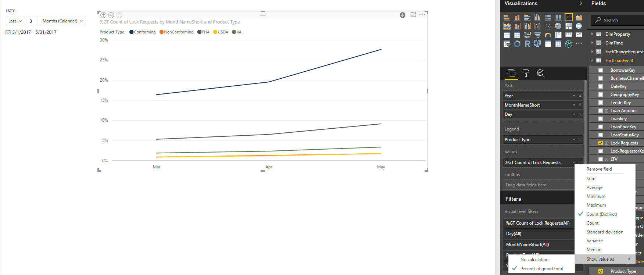Choose the globe map visualization
This screenshot has width=644, height=275.
tap(579, 26)
